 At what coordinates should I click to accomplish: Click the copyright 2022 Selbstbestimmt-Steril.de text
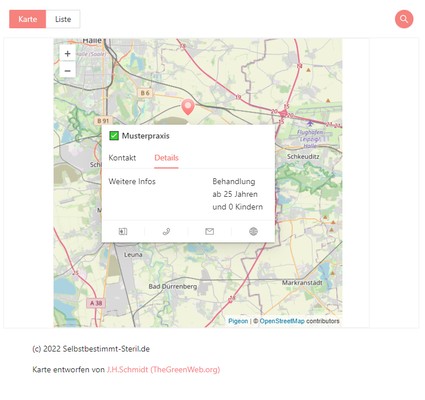point(91,349)
